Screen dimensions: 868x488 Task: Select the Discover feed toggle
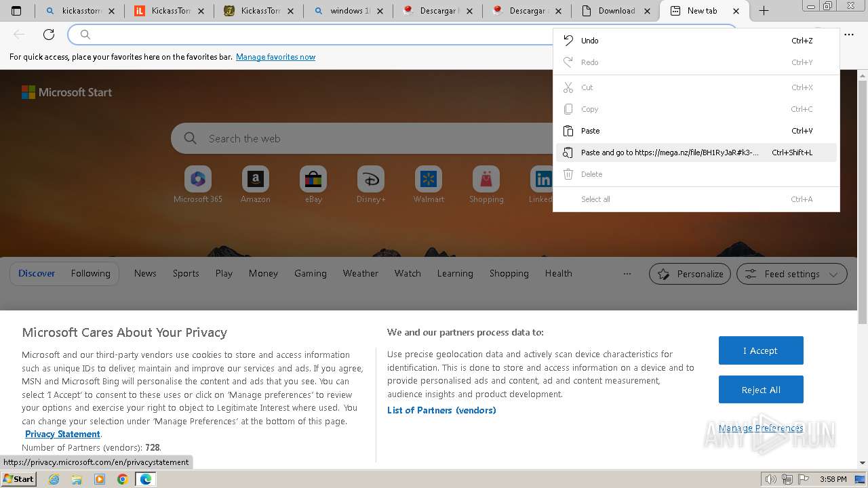(x=37, y=274)
